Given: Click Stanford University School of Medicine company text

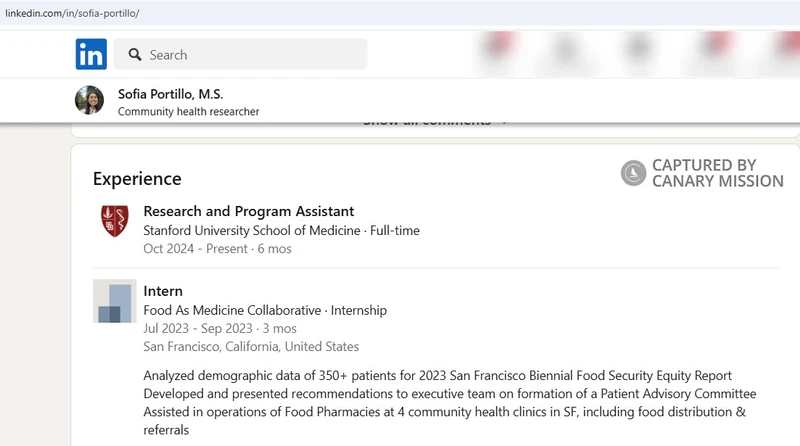Looking at the screenshot, I should [252, 231].
